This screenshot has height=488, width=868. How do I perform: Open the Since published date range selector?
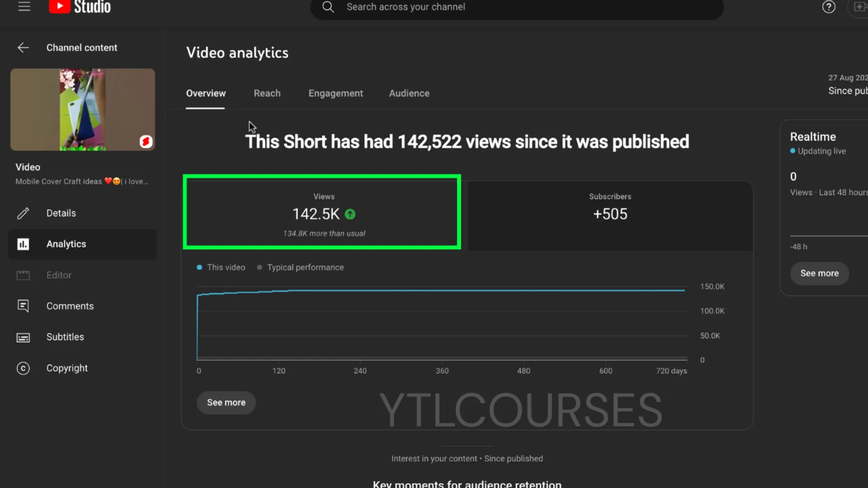tap(846, 90)
